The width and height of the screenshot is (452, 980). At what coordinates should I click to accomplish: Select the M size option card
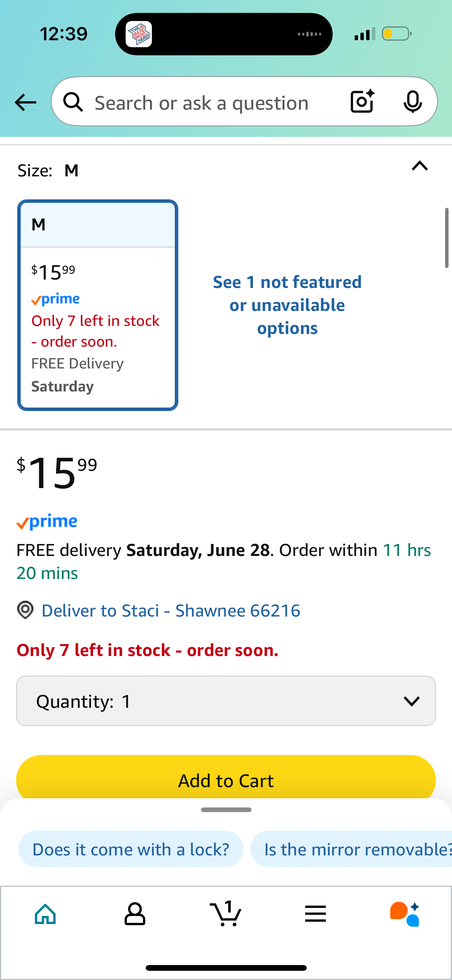[98, 305]
